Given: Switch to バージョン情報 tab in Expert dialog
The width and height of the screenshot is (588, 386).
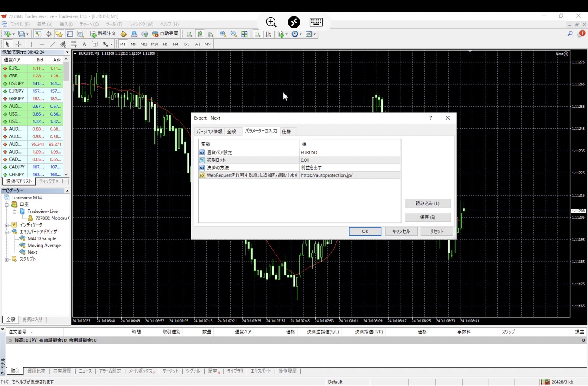Looking at the screenshot, I should click(209, 132).
